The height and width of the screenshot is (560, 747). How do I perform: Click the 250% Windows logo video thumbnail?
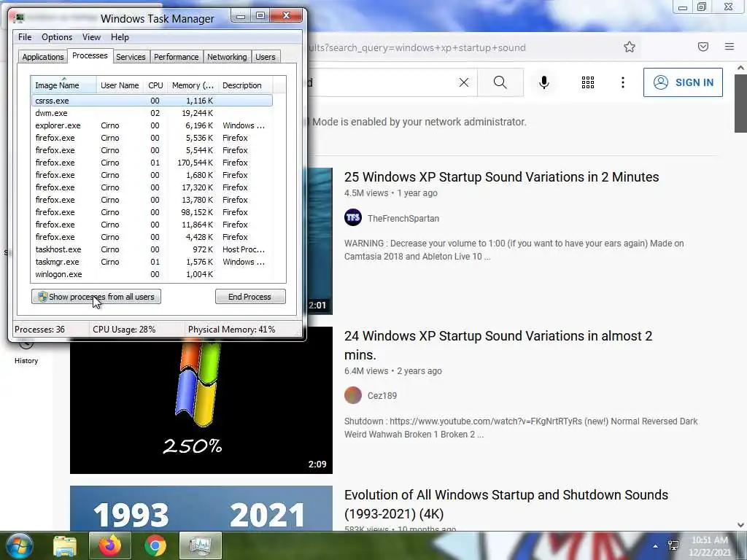click(x=201, y=408)
